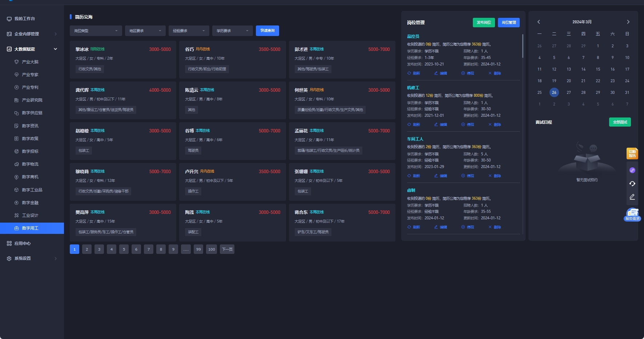Screen dimensions: 644x339
Task: Expand the 系统设置 submenu arrow
Action: 56,259
